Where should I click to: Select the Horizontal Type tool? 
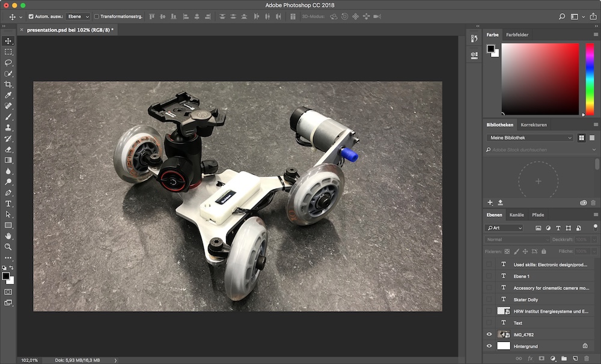8,204
